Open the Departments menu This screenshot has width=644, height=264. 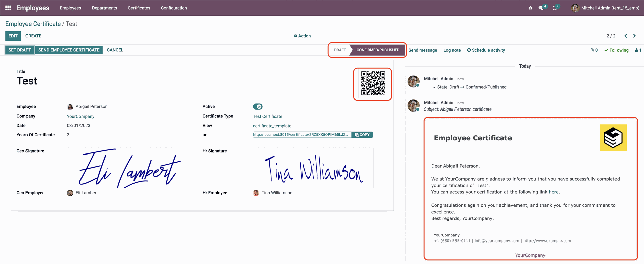[104, 8]
